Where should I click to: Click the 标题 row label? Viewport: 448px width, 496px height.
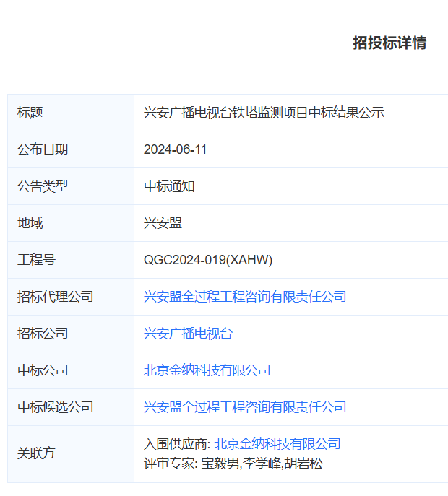click(30, 113)
